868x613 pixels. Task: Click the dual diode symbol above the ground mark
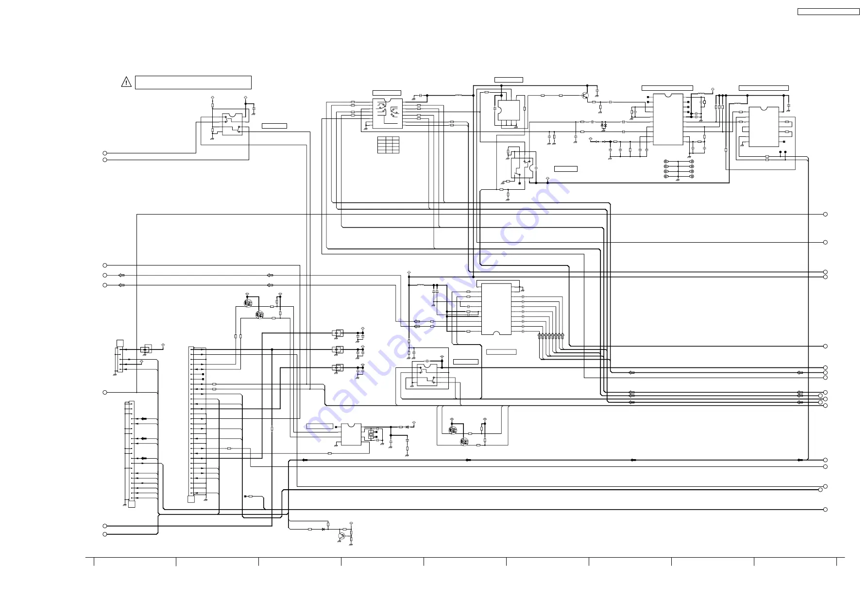(x=603, y=125)
